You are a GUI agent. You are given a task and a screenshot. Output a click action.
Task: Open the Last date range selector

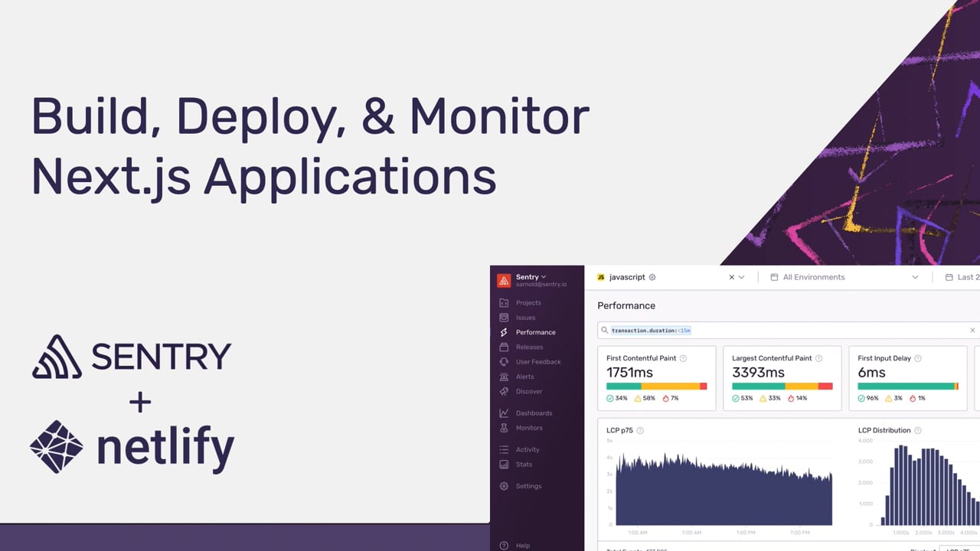point(961,277)
